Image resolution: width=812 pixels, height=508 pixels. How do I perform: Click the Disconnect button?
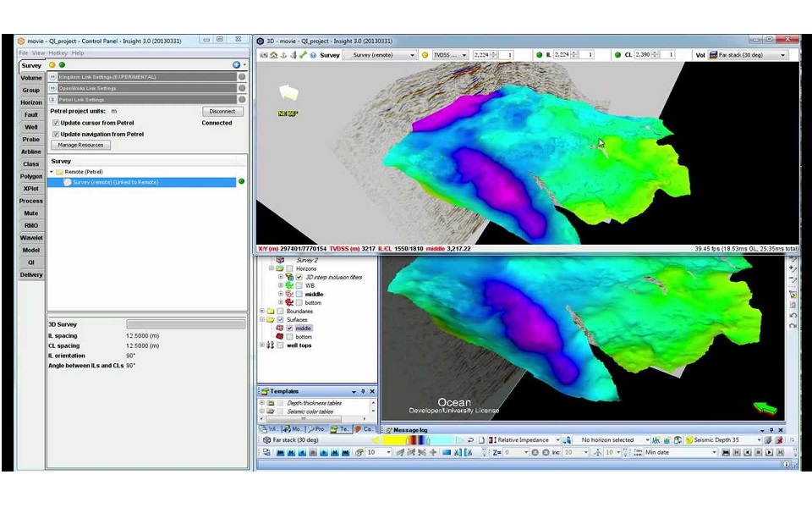point(222,111)
